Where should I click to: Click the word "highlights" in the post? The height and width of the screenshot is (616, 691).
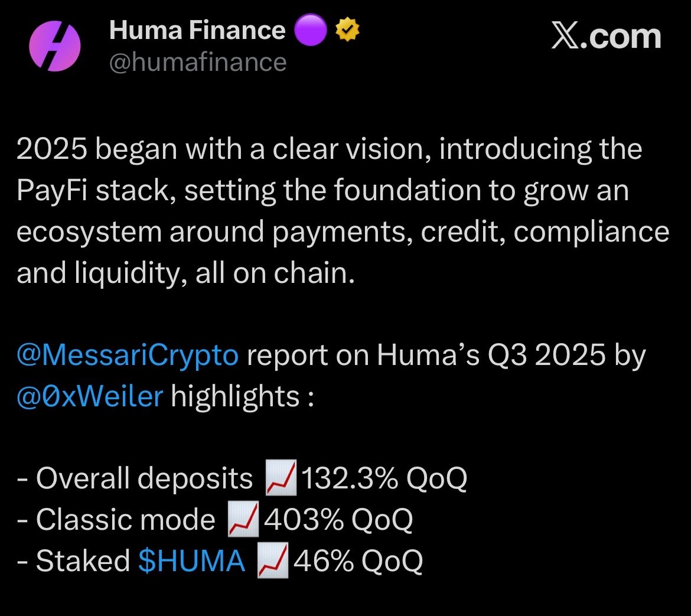point(234,396)
